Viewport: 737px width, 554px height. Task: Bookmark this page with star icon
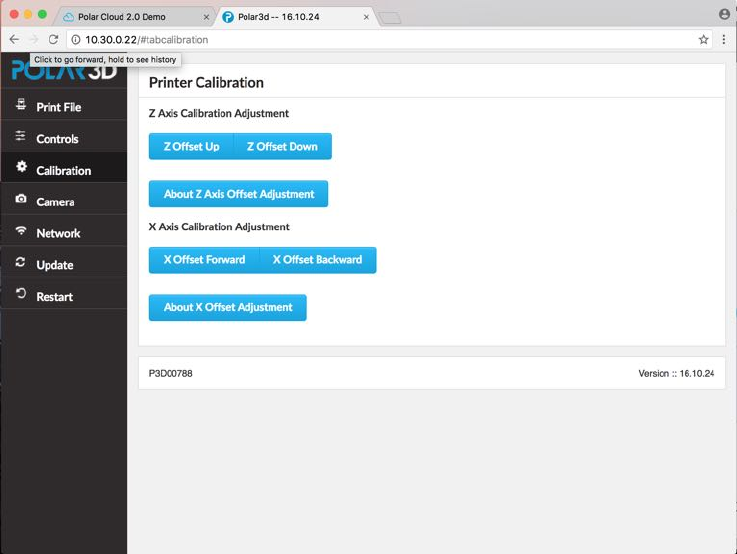coord(704,40)
